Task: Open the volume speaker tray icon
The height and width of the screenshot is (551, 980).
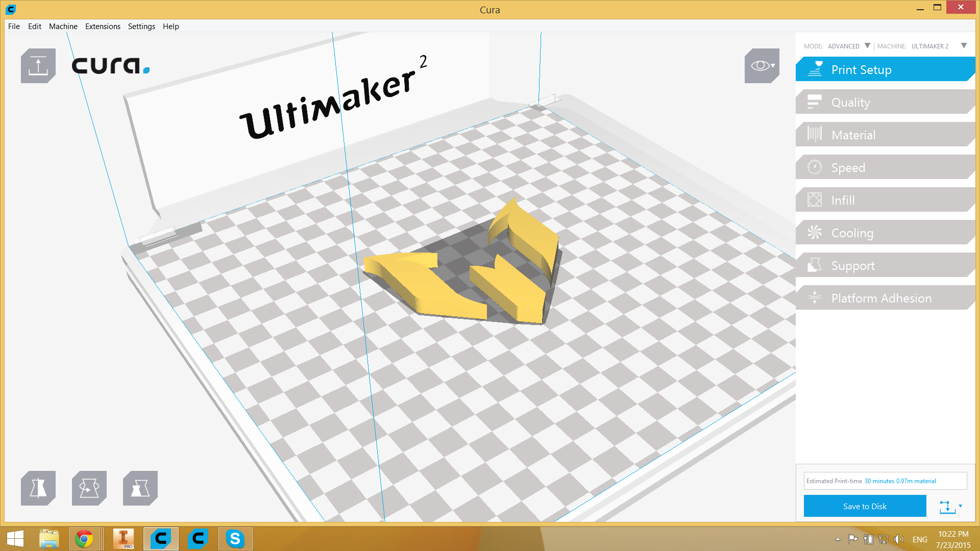Action: [x=899, y=539]
